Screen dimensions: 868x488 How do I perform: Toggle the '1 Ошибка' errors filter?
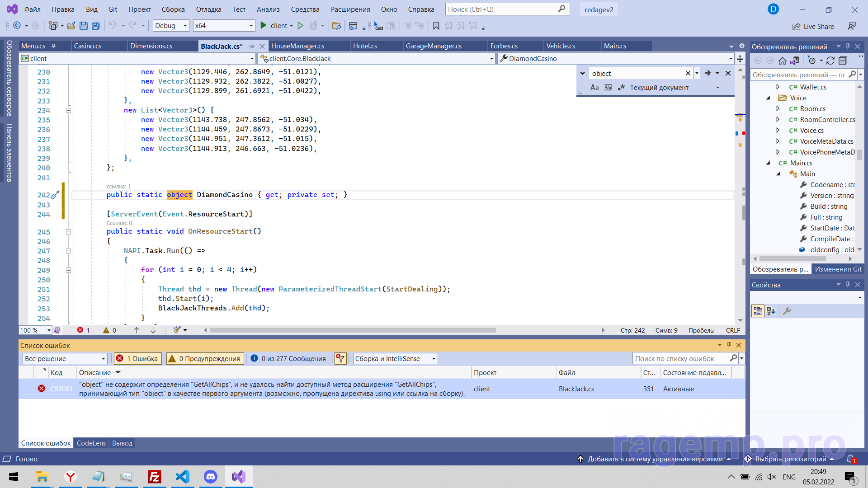tap(138, 359)
